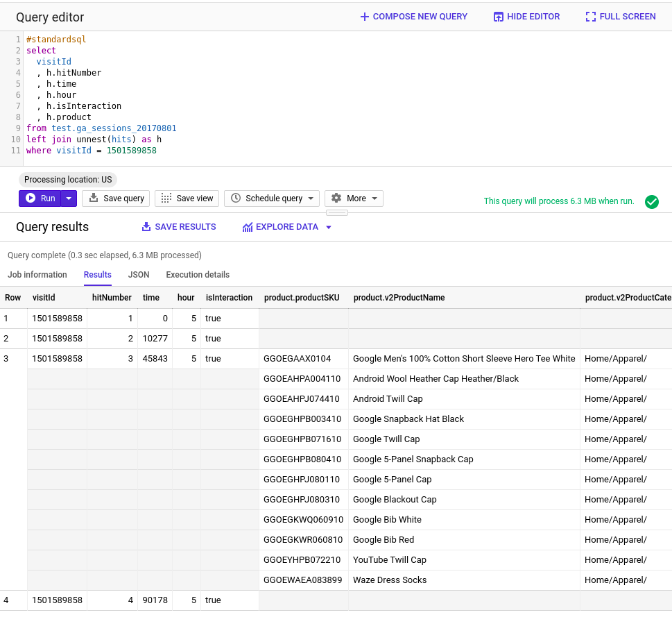Click the Explore Data chart icon

point(245,226)
